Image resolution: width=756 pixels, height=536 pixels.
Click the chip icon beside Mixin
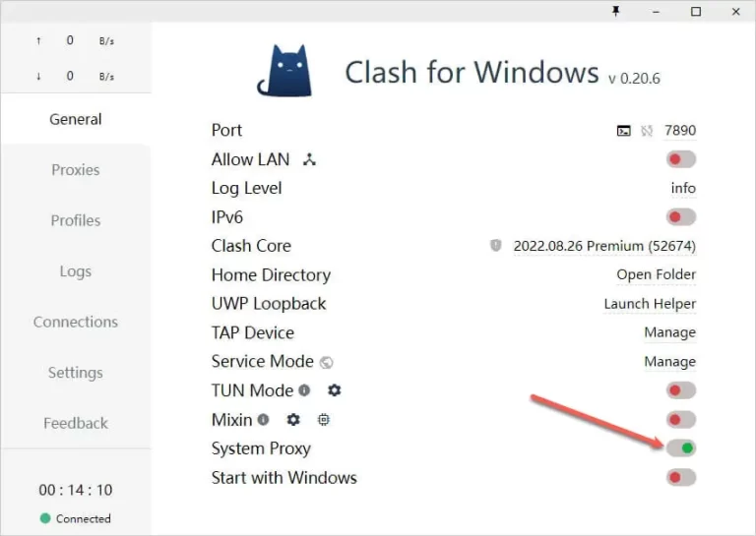coord(323,420)
